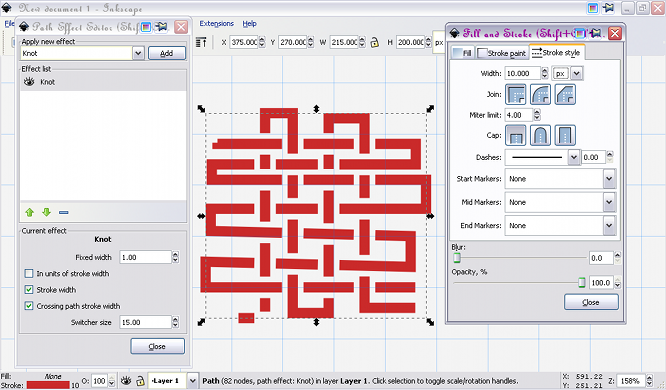Choose the square cap icon
The image size is (666, 390).
point(565,135)
